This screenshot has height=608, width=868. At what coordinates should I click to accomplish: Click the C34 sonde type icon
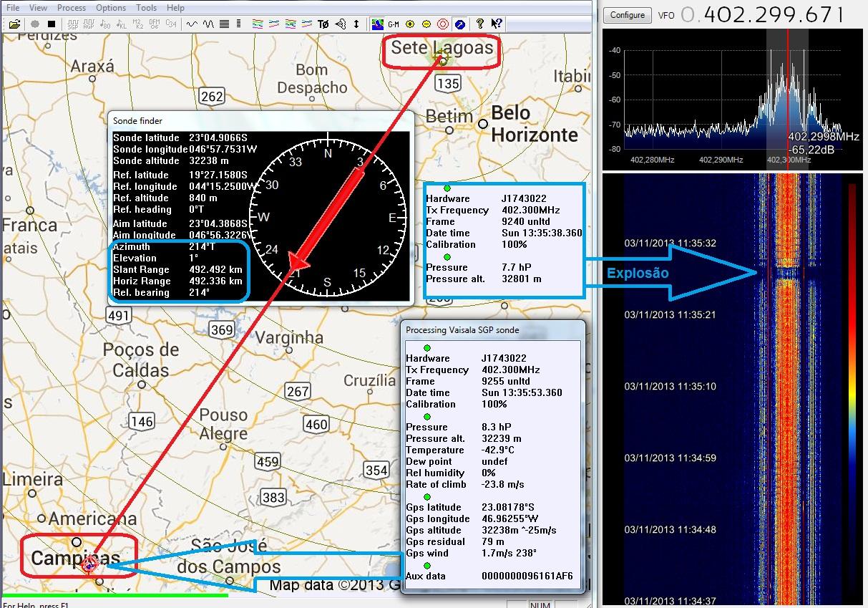pyautogui.click(x=170, y=24)
